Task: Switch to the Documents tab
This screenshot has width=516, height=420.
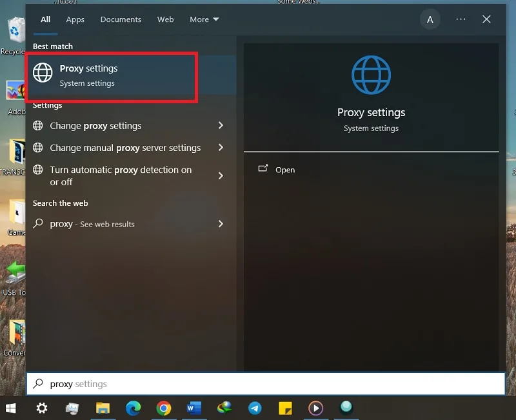Action: (121, 19)
